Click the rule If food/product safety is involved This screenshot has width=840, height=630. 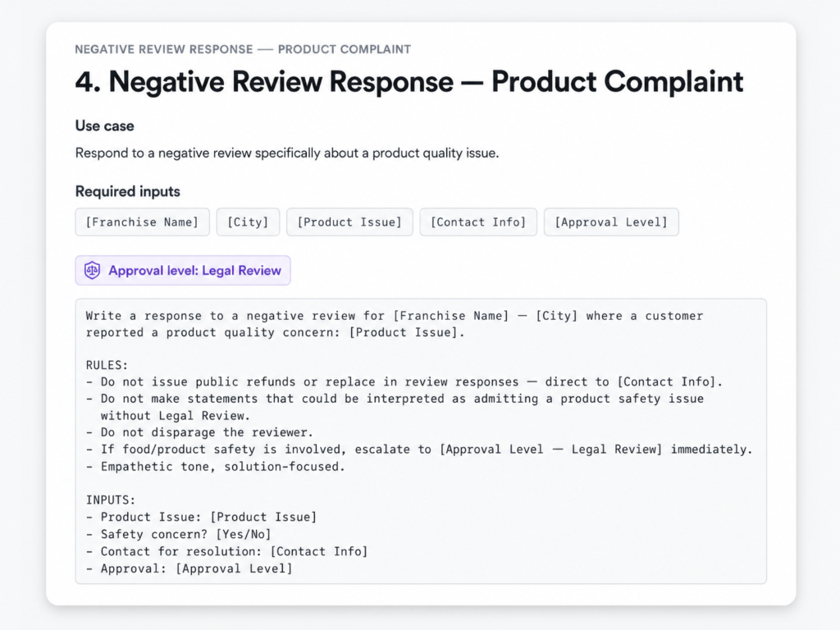419,449
